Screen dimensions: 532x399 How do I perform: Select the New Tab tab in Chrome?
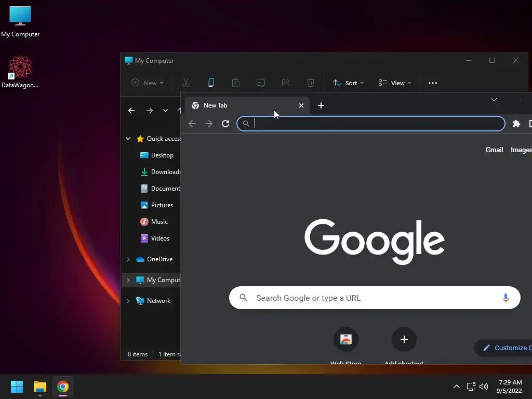(247, 105)
